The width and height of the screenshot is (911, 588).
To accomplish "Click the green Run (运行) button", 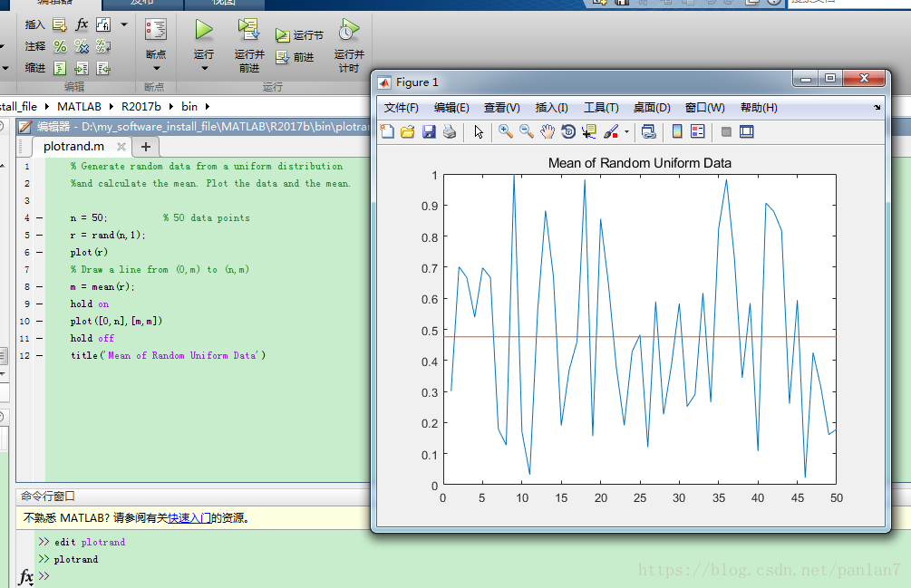I will pos(204,31).
